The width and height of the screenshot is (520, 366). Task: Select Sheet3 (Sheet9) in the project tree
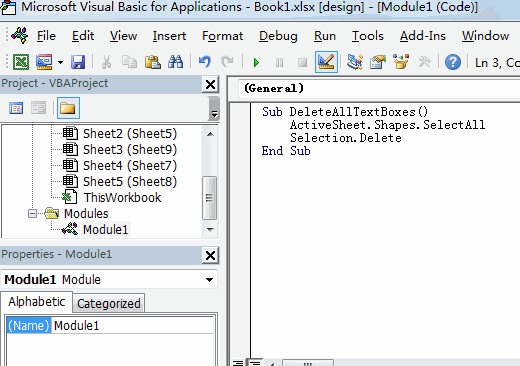pos(130,150)
